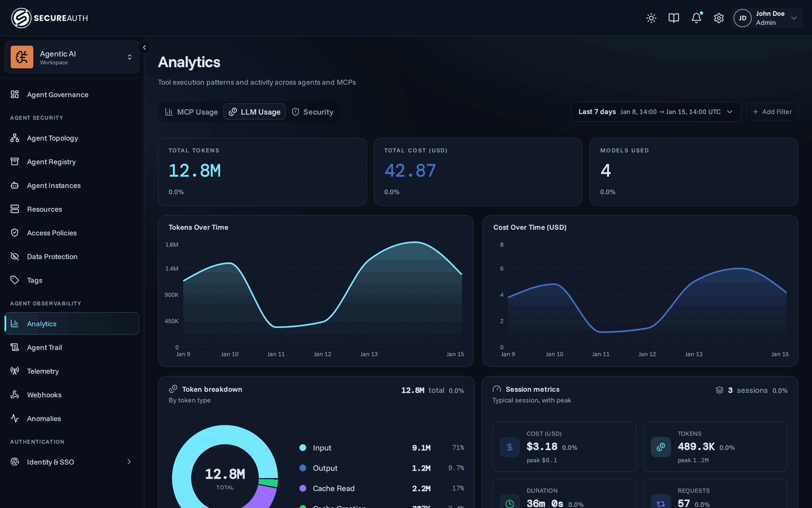This screenshot has height=508, width=812.
Task: Click the Session metrics gauge icon
Action: pyautogui.click(x=497, y=389)
